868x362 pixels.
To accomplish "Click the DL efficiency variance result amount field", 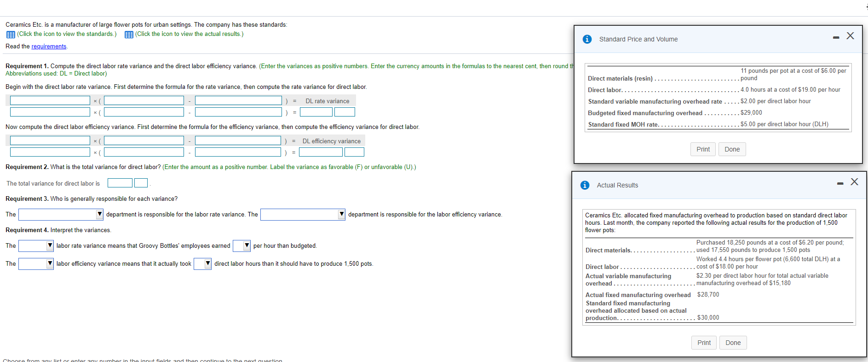I will pos(321,152).
